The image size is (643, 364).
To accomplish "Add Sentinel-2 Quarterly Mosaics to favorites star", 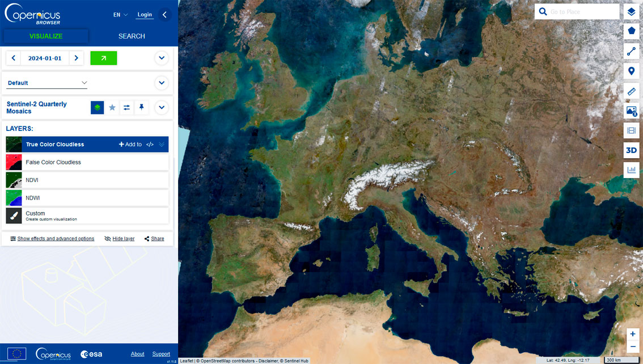I will pos(112,107).
